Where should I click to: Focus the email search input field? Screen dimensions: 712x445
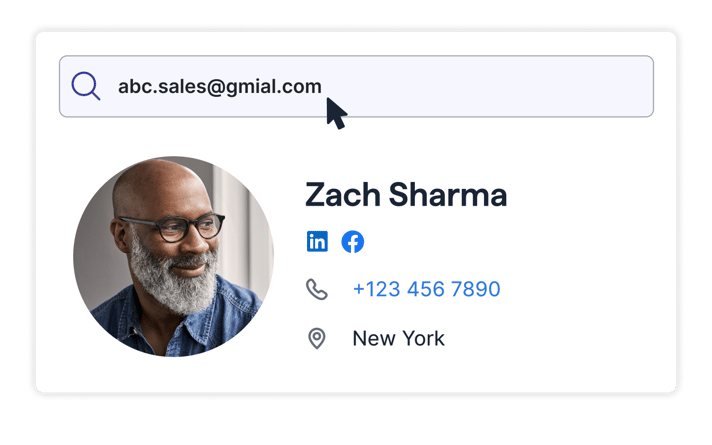356,86
